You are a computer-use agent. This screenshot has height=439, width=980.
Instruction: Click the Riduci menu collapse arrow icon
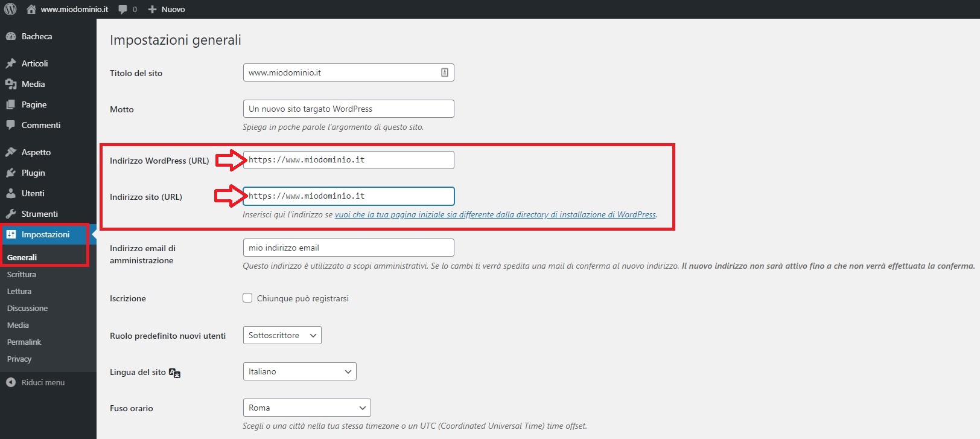[x=10, y=382]
